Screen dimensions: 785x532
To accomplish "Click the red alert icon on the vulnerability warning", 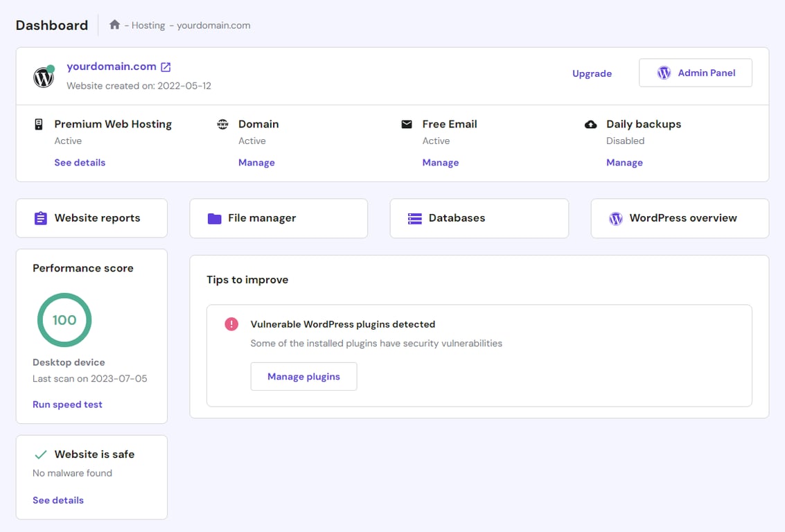I will [231, 323].
